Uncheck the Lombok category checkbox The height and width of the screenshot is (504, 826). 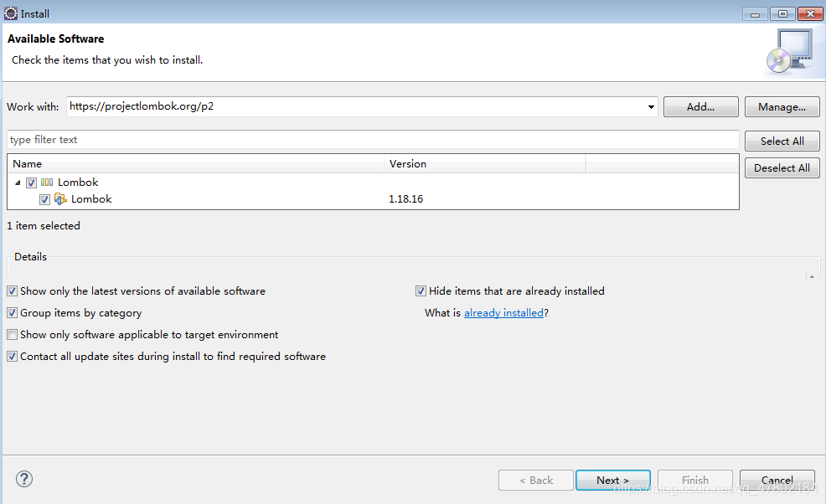(x=31, y=183)
